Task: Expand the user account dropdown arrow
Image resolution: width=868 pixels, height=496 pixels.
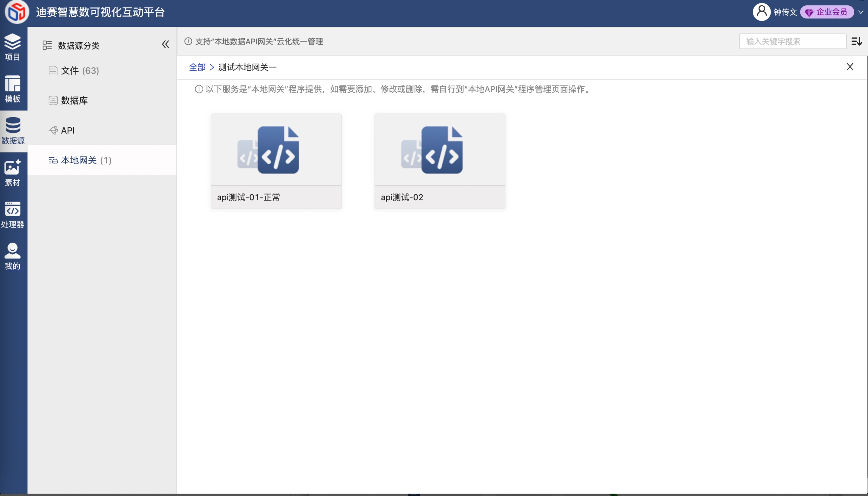Action: tap(861, 12)
